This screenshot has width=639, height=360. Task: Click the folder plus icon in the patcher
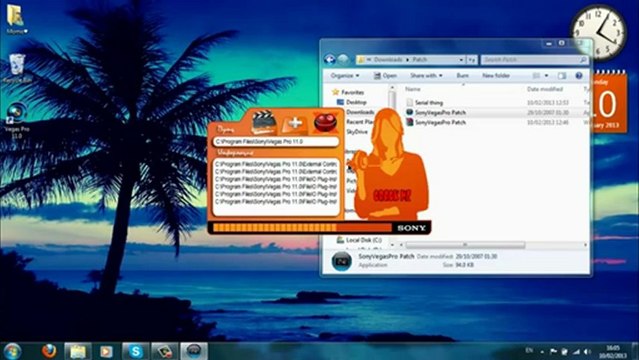294,124
